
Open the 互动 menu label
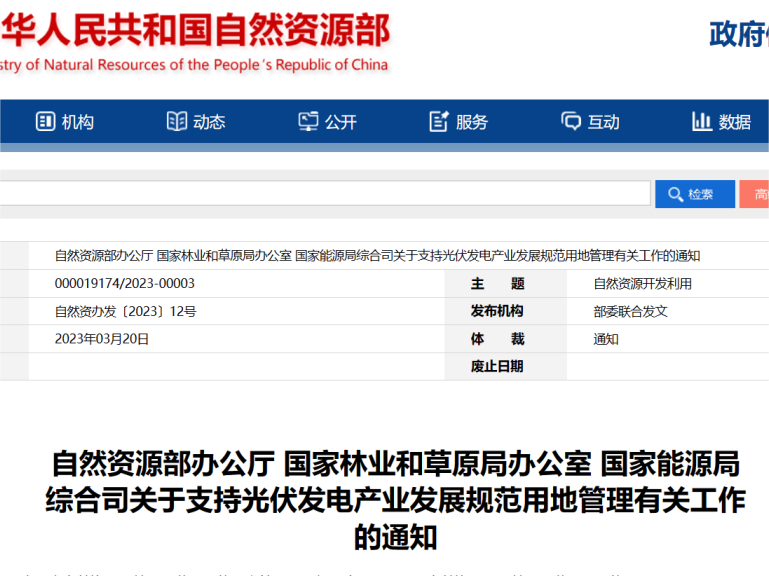[603, 122]
